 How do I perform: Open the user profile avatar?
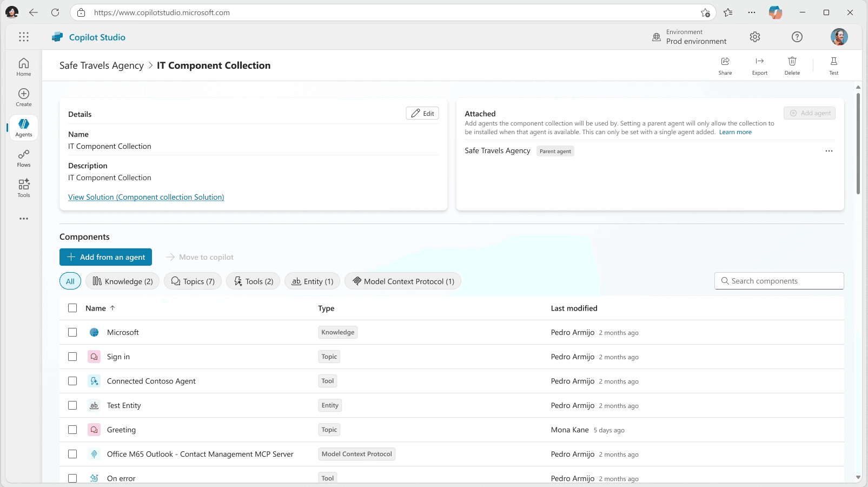[839, 37]
